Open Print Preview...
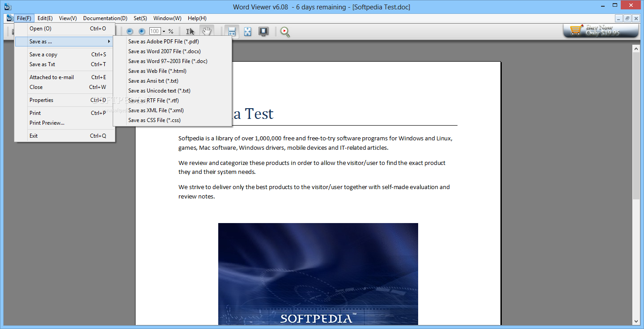This screenshot has width=644, height=329. point(65,123)
